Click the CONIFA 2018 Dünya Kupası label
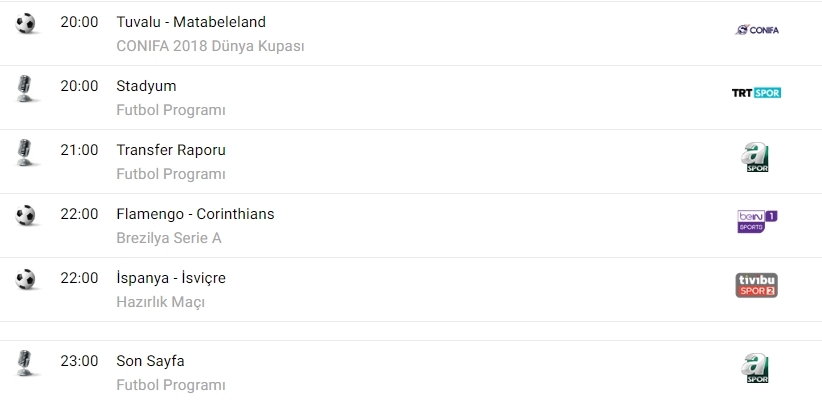Viewport: 822px width, 401px height. (x=210, y=46)
